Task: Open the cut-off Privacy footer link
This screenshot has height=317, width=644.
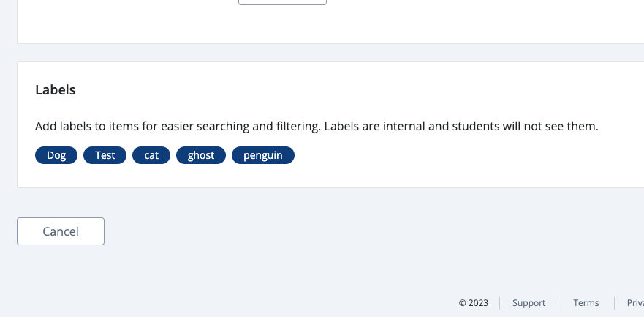Action: 634,303
